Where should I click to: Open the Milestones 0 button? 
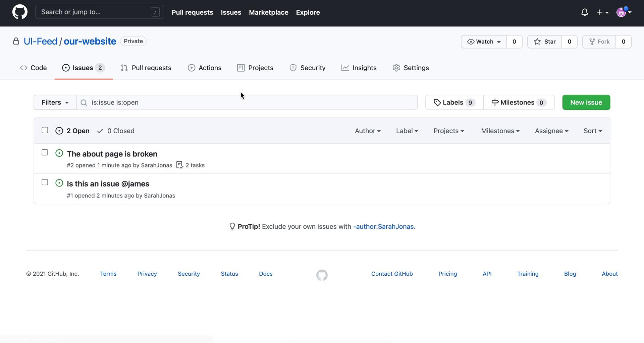[x=519, y=102]
